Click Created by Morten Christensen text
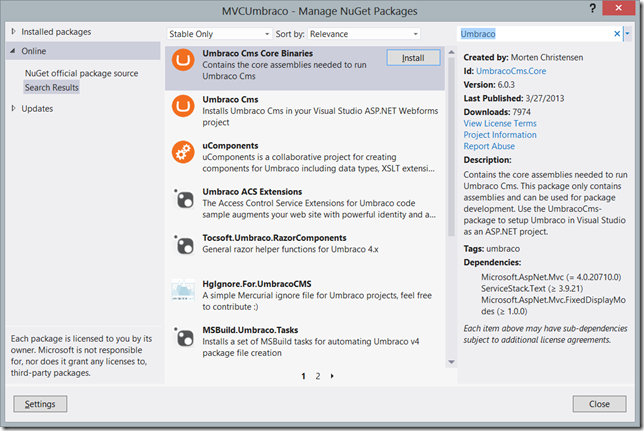The image size is (644, 431). tap(523, 58)
